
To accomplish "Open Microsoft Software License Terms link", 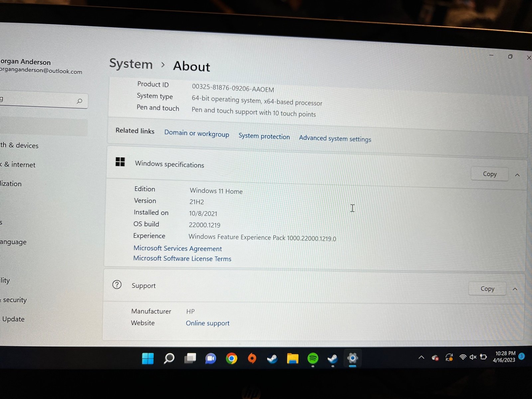I will point(182,258).
